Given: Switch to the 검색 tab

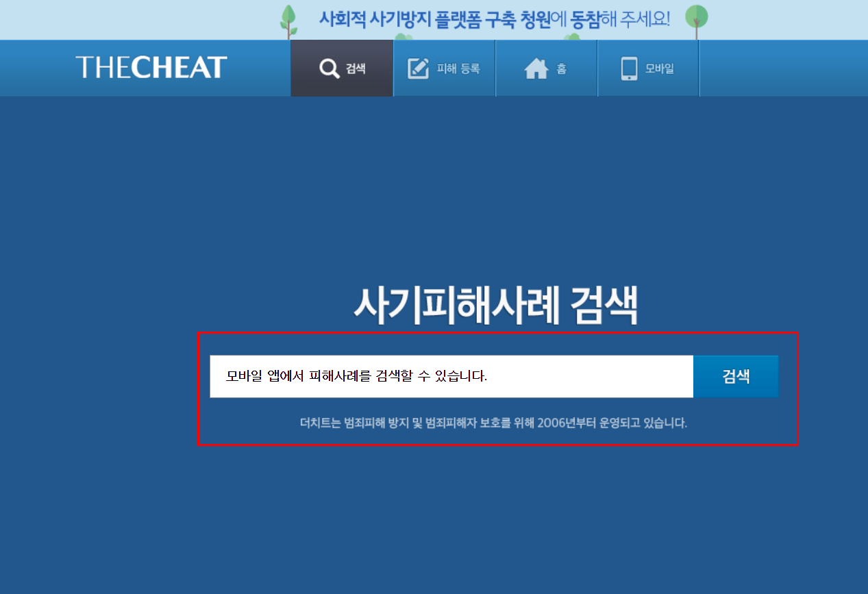Looking at the screenshot, I should 342,68.
